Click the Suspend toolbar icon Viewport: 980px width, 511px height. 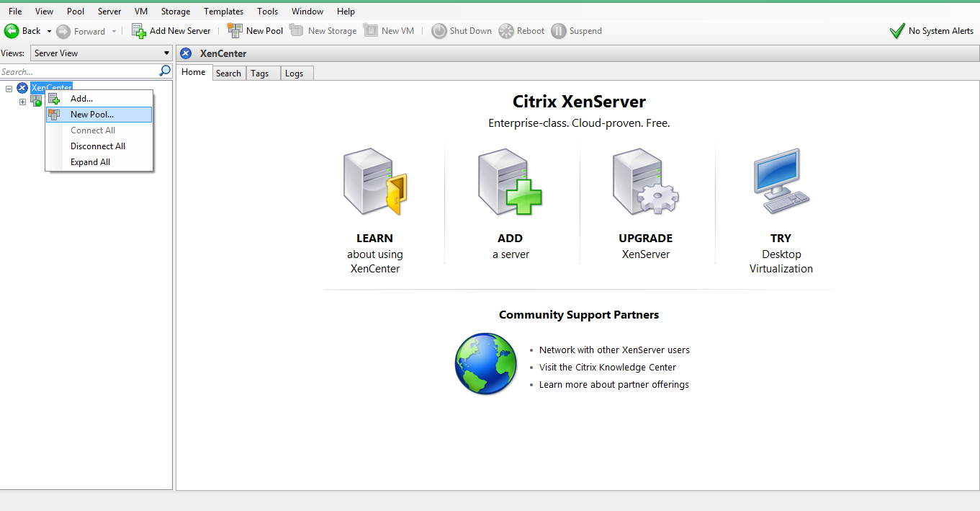click(x=559, y=31)
